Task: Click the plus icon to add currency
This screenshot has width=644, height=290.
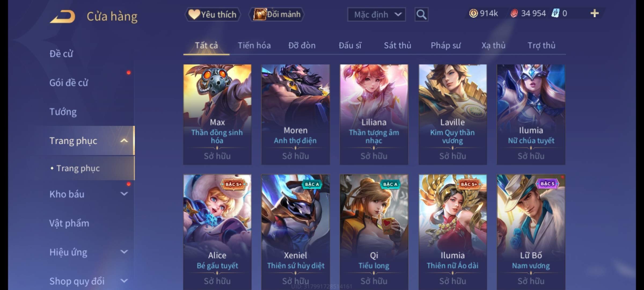Action: tap(595, 13)
